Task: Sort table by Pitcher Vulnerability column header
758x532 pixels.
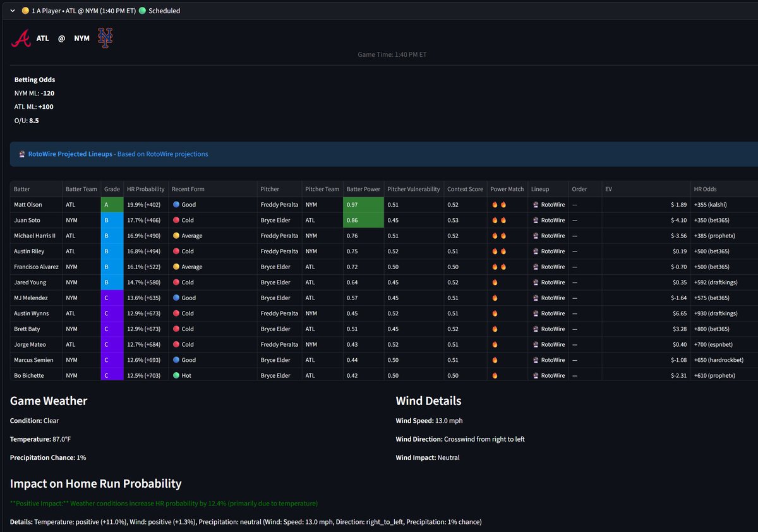Action: [414, 189]
